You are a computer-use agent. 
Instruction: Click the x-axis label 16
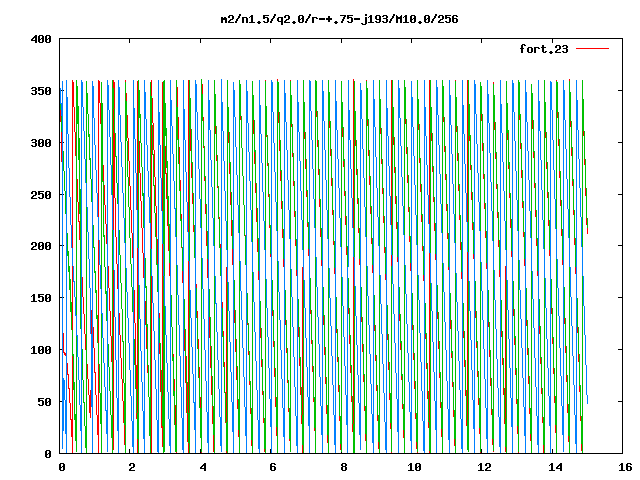coord(625,467)
